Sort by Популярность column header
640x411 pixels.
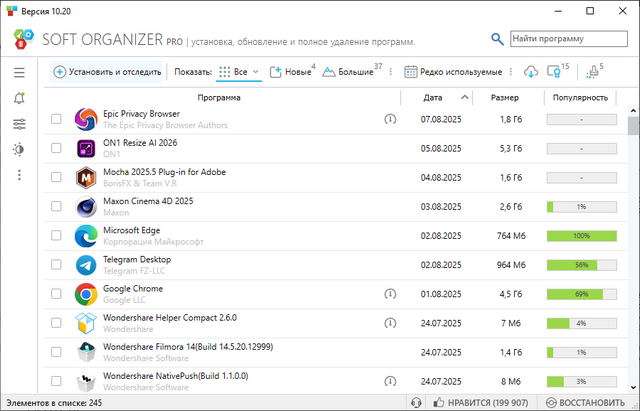580,98
